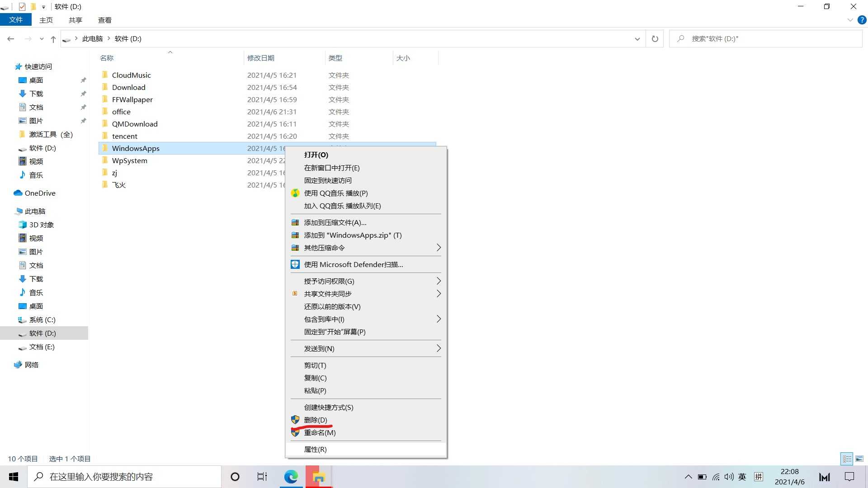Click the Edge browser icon in taskbar
Screen dimensions: 868x488
click(291, 477)
